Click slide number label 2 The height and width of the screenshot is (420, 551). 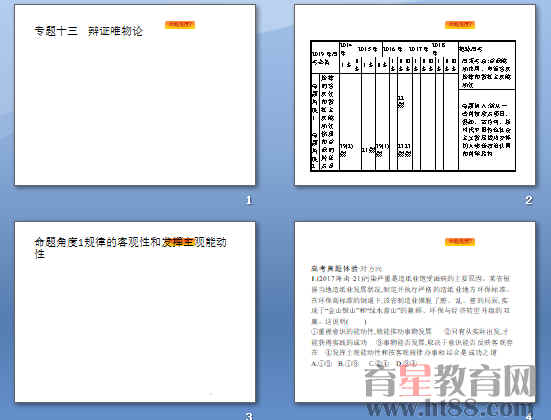[529, 200]
